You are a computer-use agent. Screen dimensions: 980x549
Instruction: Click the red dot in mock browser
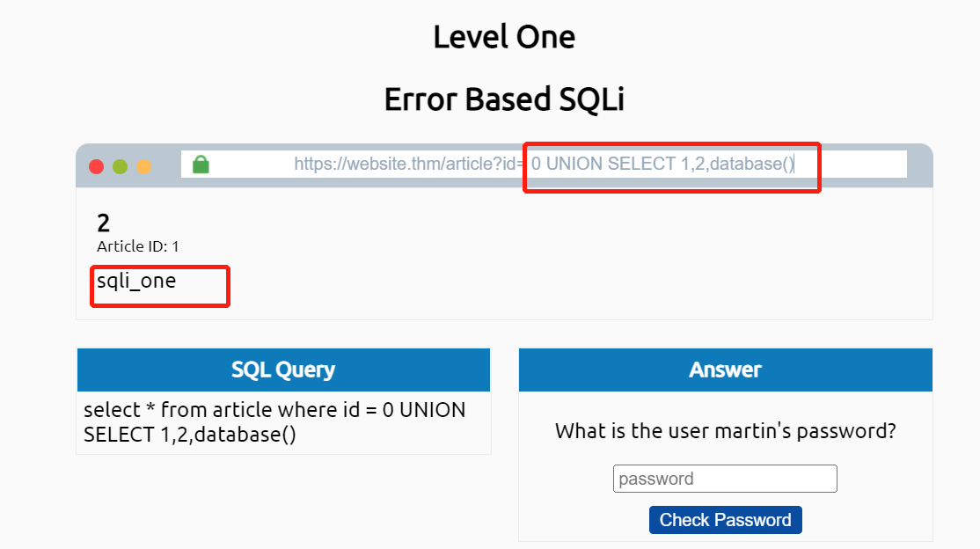pyautogui.click(x=97, y=166)
